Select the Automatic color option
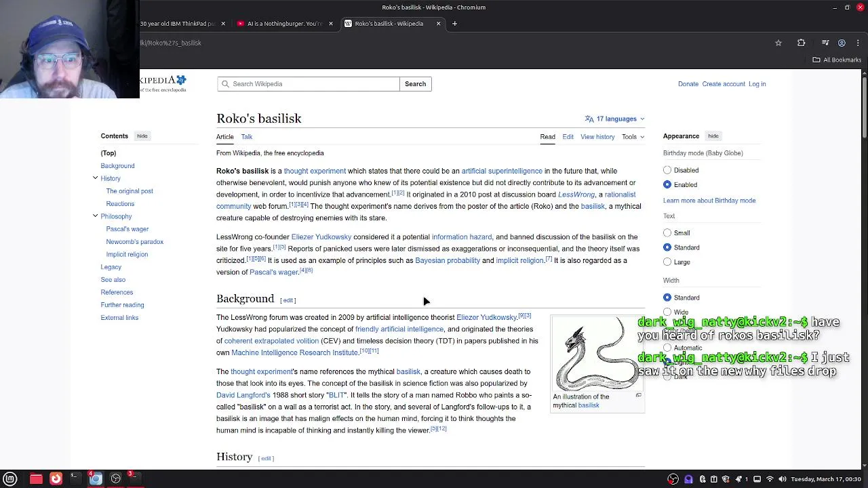Viewport: 868px width, 488px height. point(667,348)
